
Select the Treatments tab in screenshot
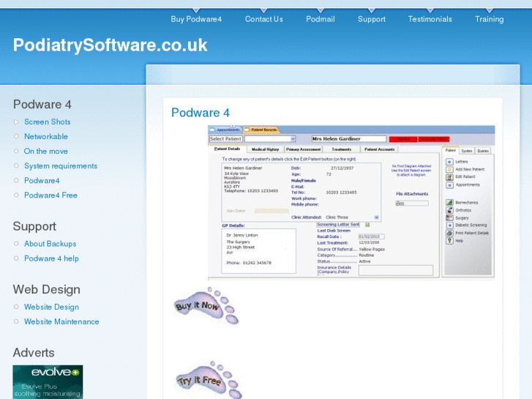(341, 149)
